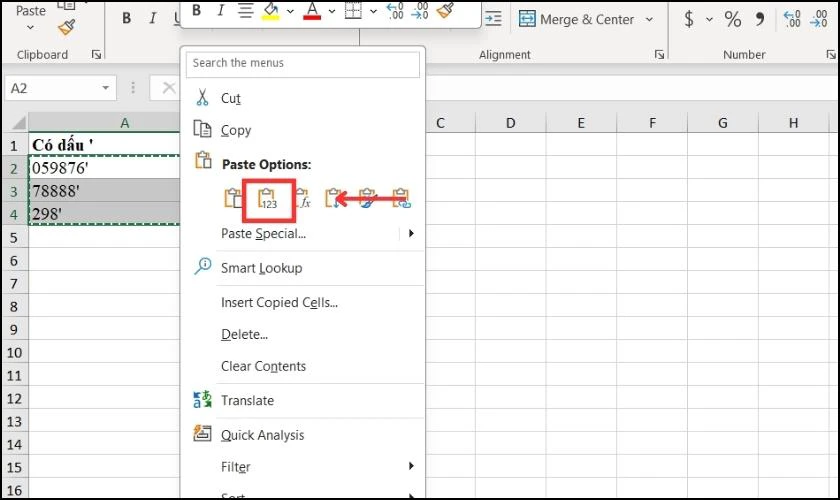The width and height of the screenshot is (840, 500).
Task: Expand the Paste button dropdown arrow
Action: (31, 27)
